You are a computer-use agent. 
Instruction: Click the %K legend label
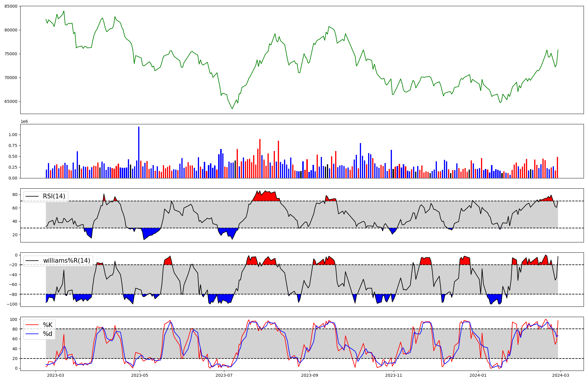[48, 325]
